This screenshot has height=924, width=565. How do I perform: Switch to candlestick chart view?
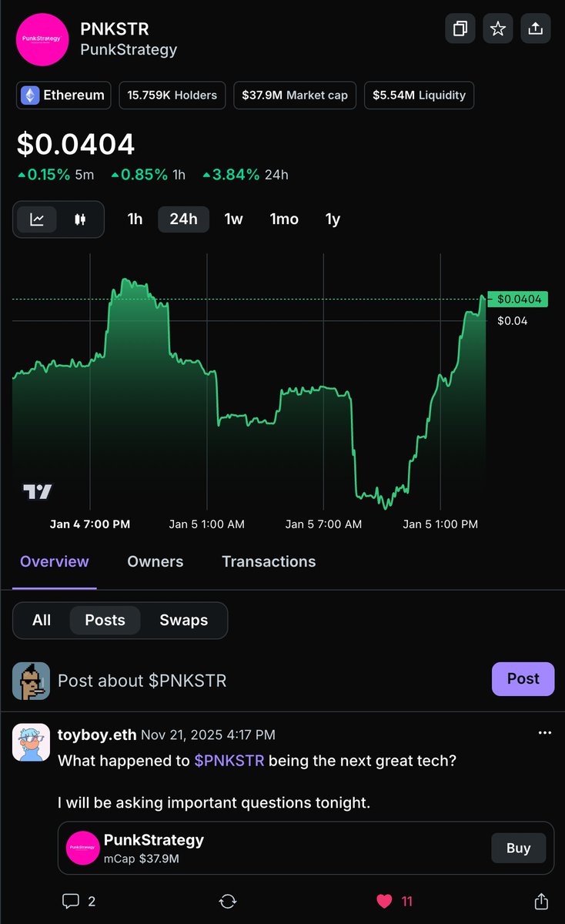coord(80,219)
